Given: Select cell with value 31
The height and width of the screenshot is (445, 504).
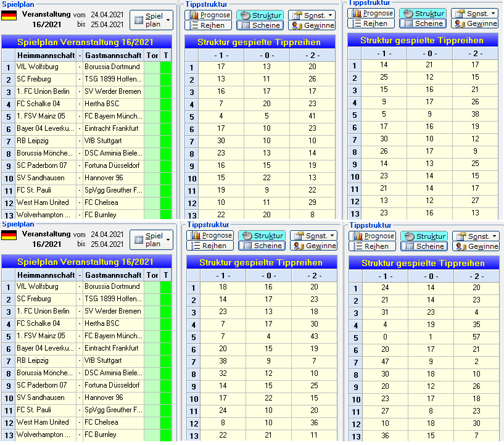Looking at the screenshot, I should point(385,312).
